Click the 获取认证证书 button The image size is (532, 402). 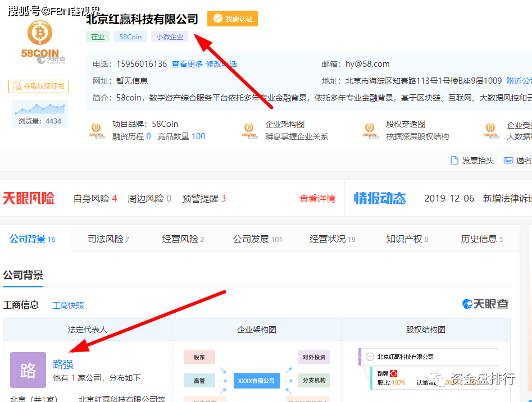(x=39, y=86)
